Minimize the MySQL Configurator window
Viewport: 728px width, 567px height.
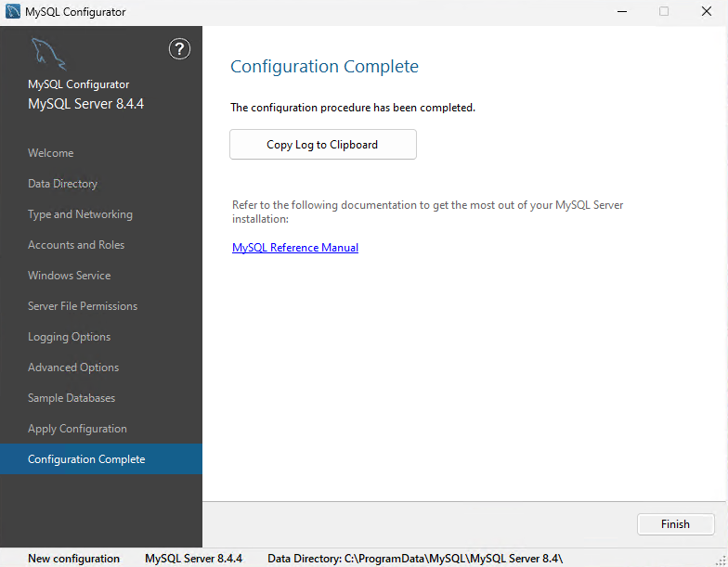pos(622,11)
